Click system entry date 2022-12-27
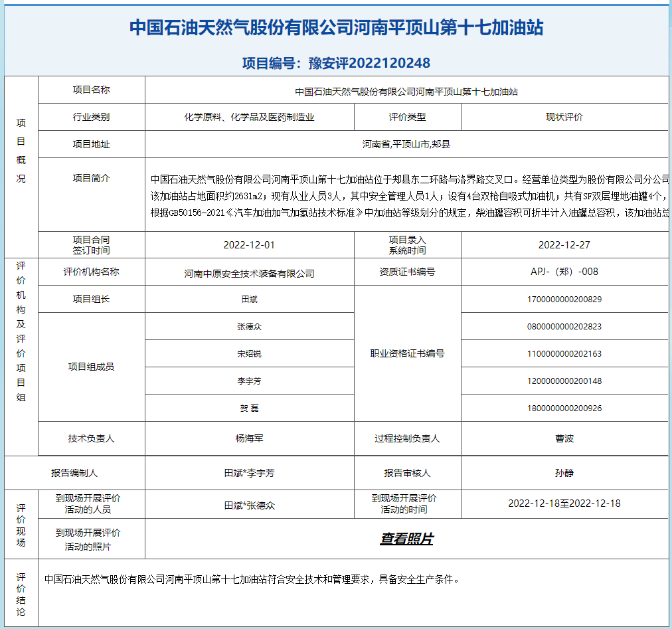 [x=564, y=245]
